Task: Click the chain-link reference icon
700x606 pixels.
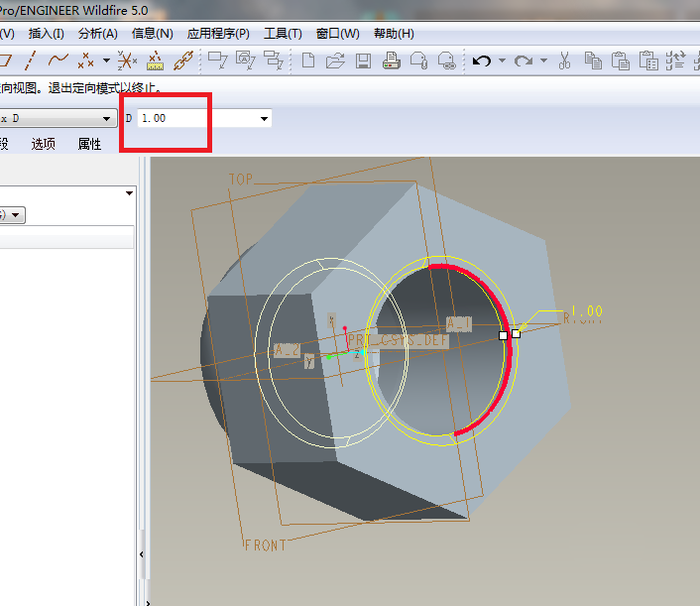Action: [x=183, y=61]
